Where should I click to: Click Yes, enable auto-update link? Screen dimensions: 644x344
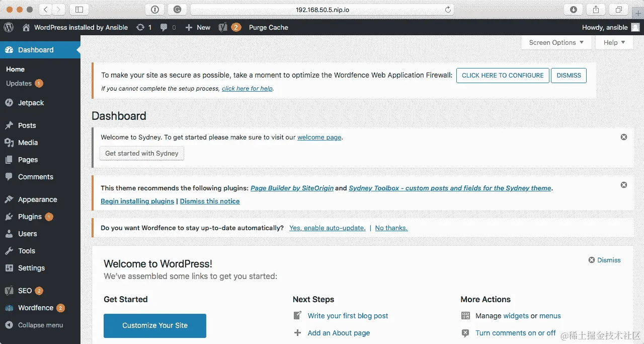(x=327, y=228)
